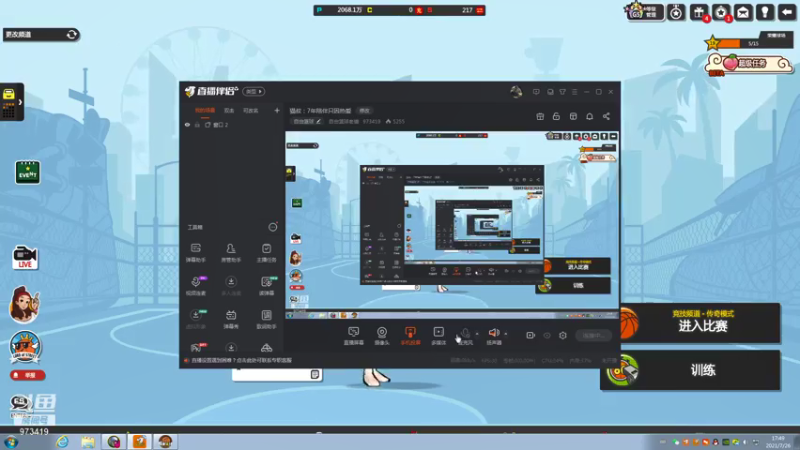
Task: Open the 歌词助手 tool icon
Action: pyautogui.click(x=266, y=319)
